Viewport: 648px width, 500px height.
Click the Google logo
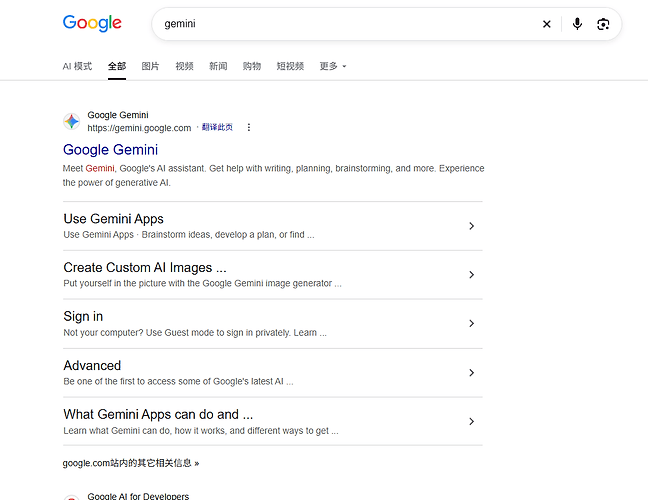pyautogui.click(x=92, y=23)
